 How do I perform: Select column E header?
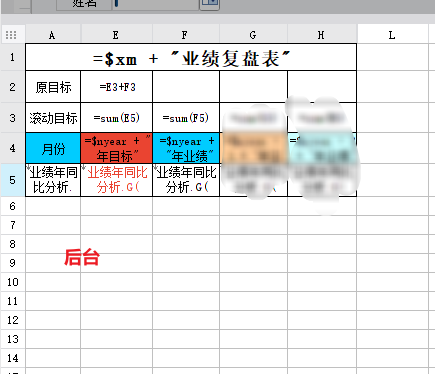116,35
